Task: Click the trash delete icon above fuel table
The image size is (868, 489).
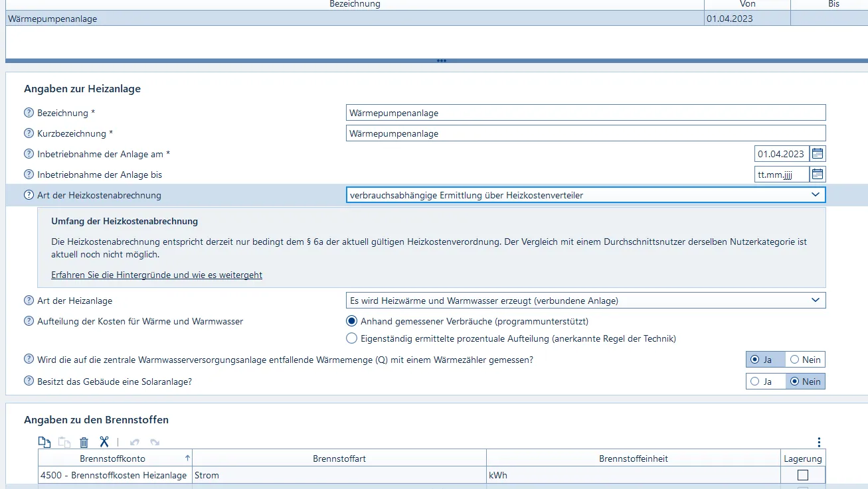Action: pyautogui.click(x=84, y=443)
